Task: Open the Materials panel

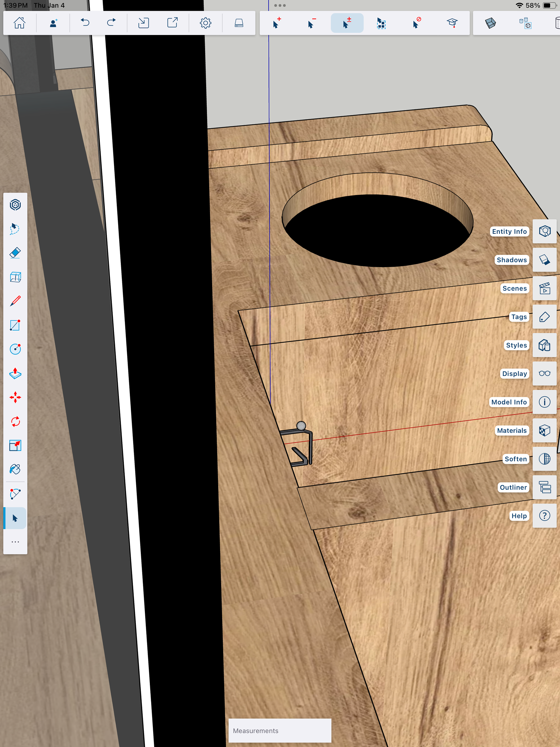Action: click(544, 431)
